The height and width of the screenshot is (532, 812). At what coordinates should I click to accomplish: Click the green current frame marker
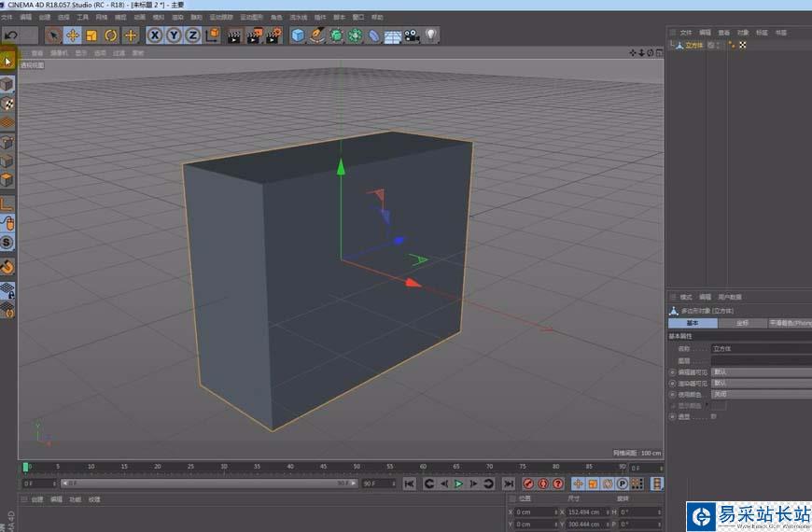tap(25, 468)
